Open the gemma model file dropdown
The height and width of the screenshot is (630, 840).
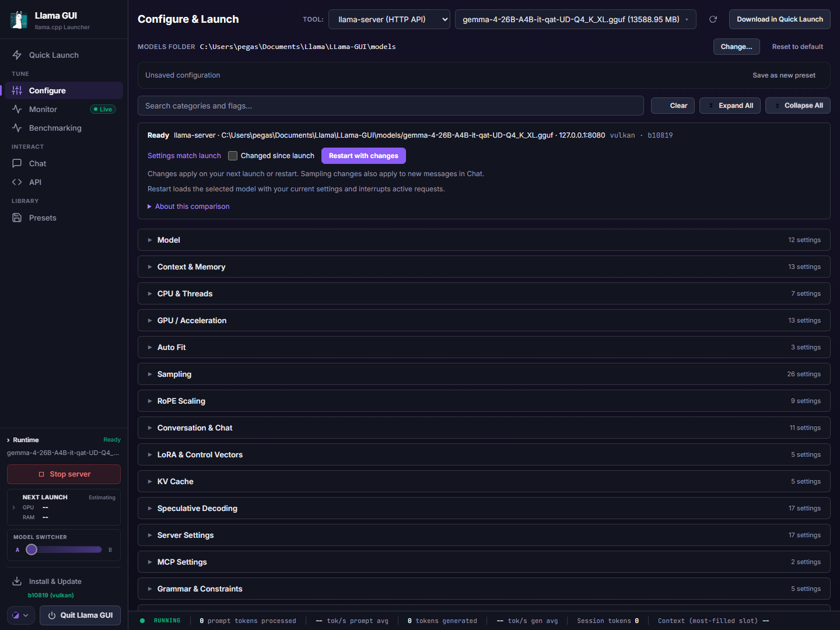point(575,19)
